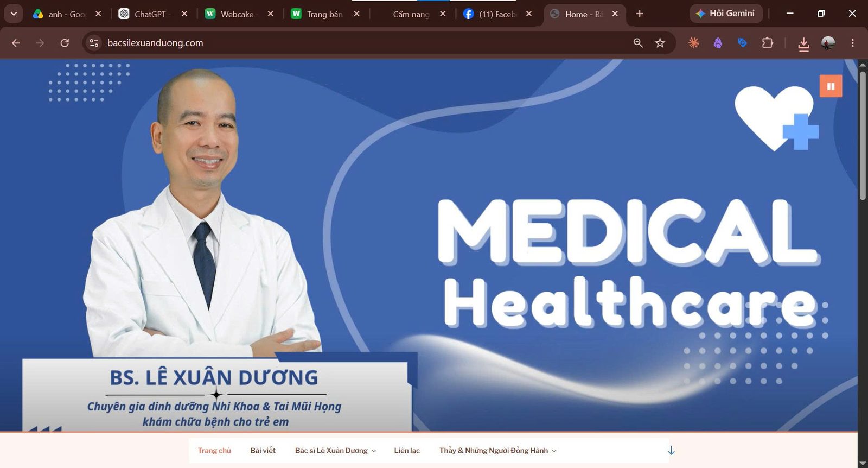Click the 'Hỏi Gemini' button
This screenshot has height=468, width=868.
726,14
